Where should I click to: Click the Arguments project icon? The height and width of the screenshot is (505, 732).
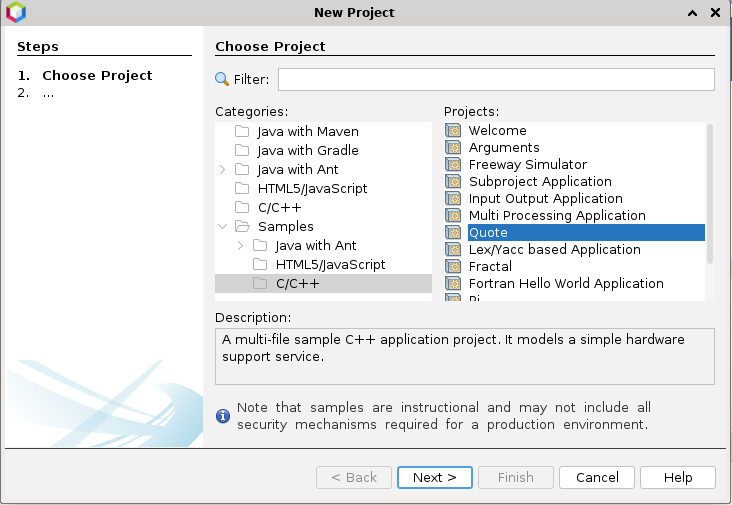[453, 148]
